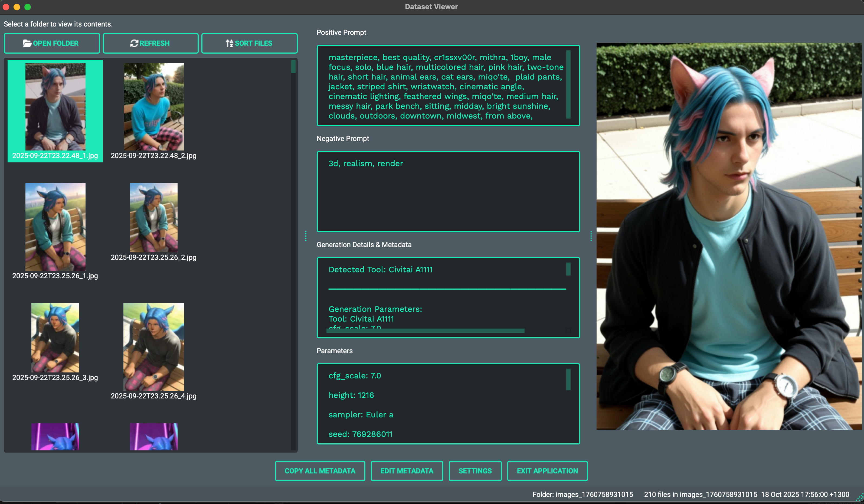This screenshot has width=864, height=504.
Task: Click horizontal scrollbar in Generation Details box
Action: [x=425, y=330]
